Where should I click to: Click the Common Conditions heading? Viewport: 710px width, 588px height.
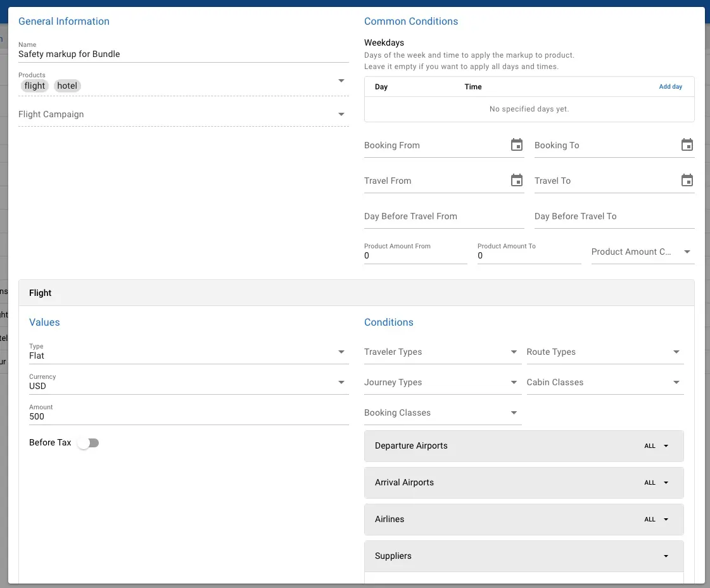pyautogui.click(x=411, y=22)
